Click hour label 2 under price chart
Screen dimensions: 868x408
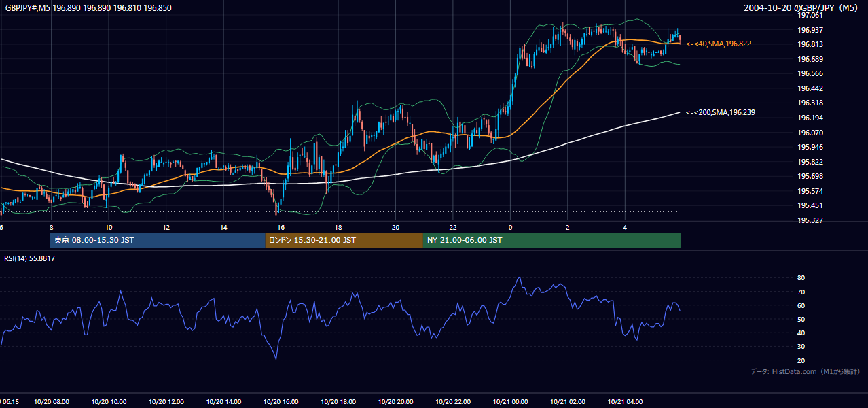coord(567,227)
